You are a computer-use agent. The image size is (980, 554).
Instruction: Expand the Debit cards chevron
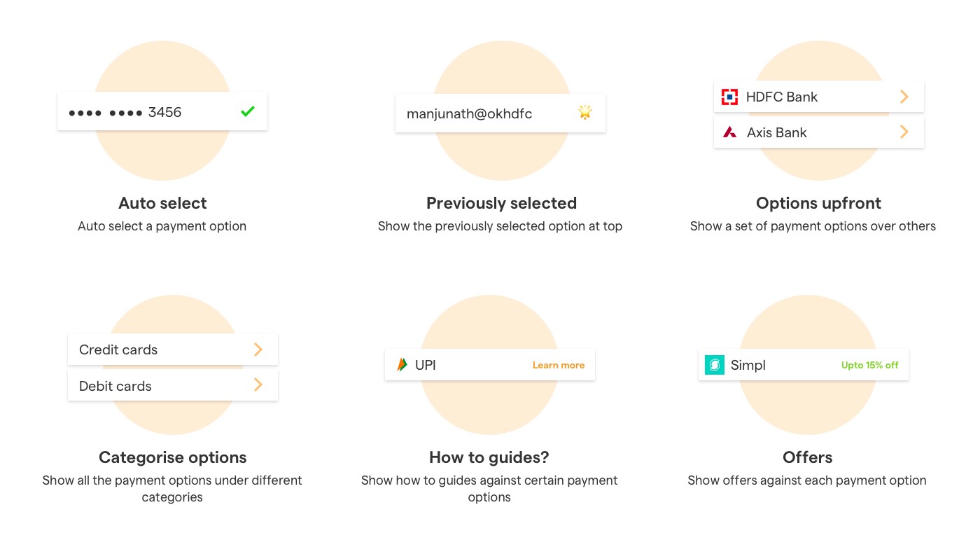tap(258, 385)
